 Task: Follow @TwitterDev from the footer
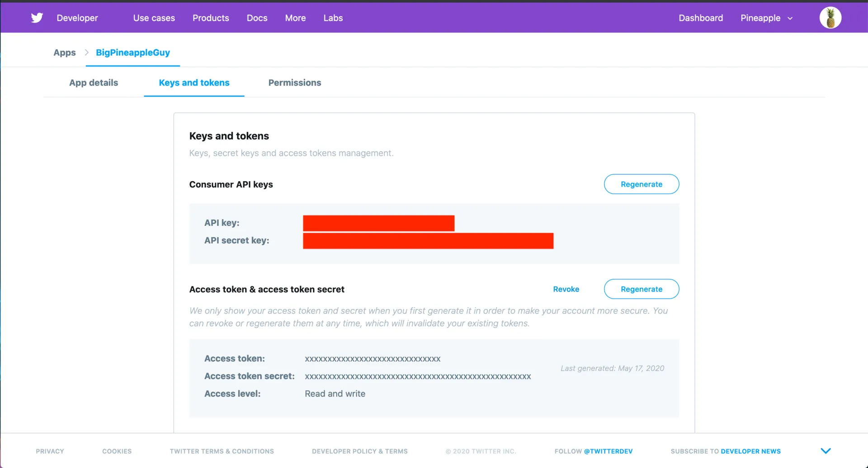click(608, 451)
